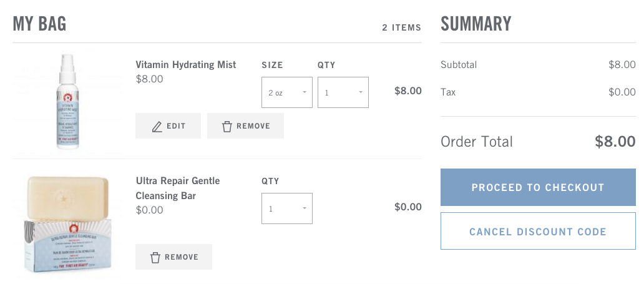This screenshot has width=644, height=284.
Task: Open quantity dropdown for Ultra Repair Cleansing Bar
Action: pos(286,208)
